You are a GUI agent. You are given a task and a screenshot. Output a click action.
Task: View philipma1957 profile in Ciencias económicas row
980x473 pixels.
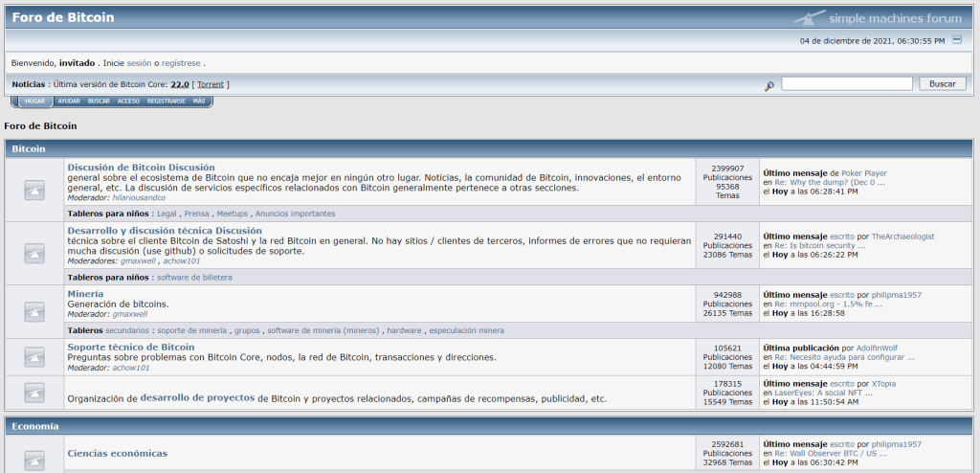896,444
